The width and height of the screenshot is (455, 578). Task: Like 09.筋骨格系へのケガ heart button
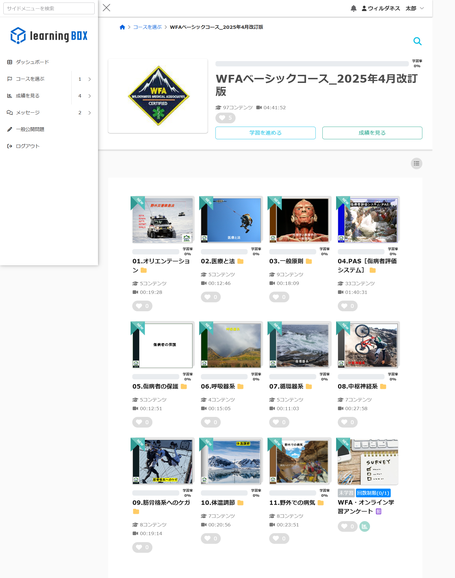[142, 547]
